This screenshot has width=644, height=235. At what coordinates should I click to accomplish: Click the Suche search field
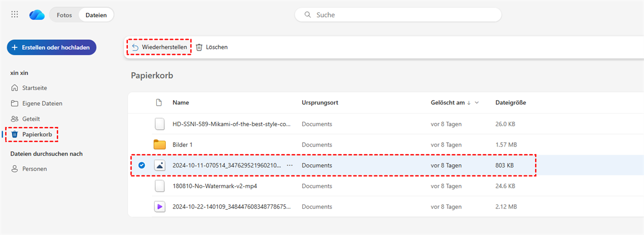(x=397, y=15)
